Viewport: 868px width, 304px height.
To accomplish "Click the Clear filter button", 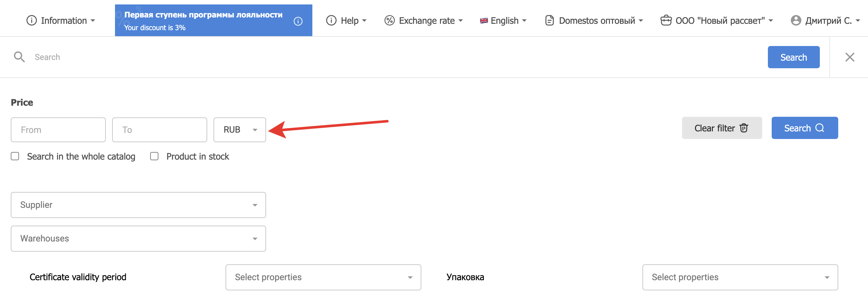I will pyautogui.click(x=721, y=128).
